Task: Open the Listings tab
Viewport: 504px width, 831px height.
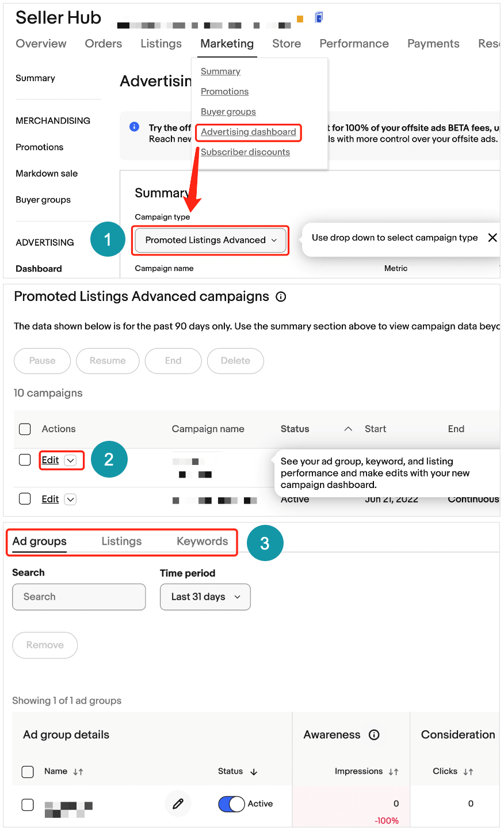Action: click(x=121, y=542)
